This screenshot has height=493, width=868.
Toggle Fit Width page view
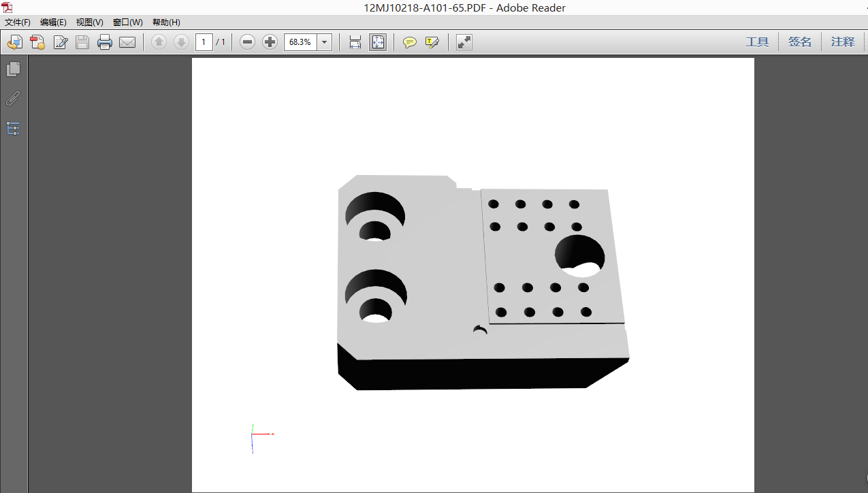click(355, 42)
